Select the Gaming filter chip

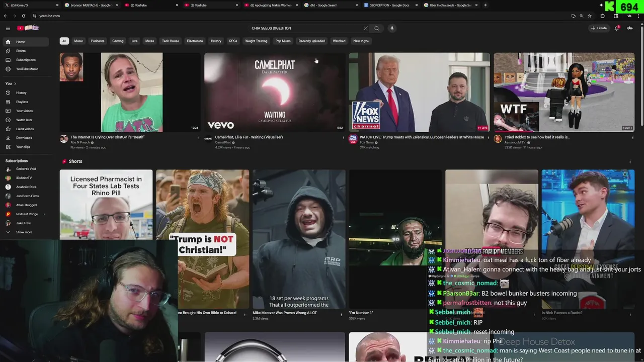118,41
